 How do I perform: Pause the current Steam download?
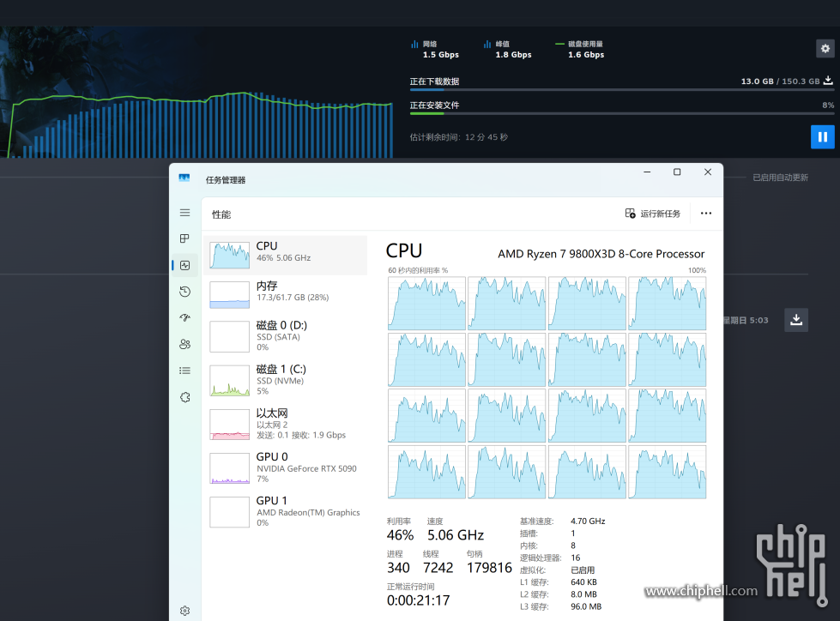tap(822, 136)
